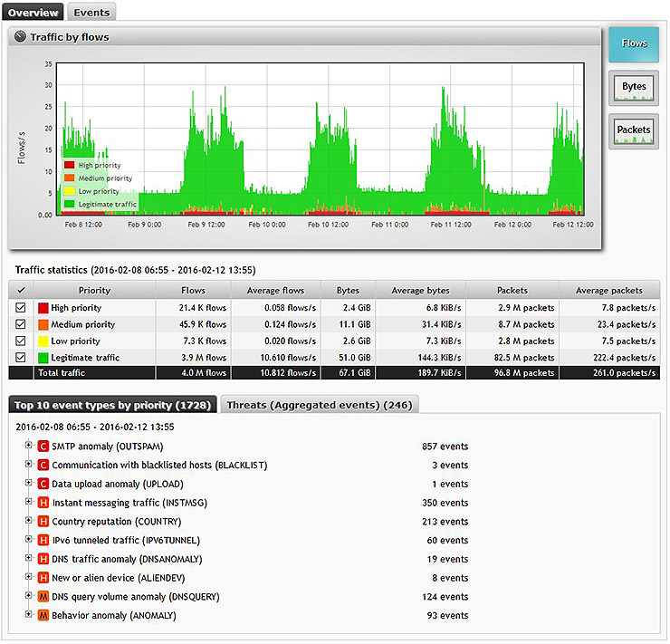This screenshot has width=670, height=644.
Task: Click the Country reputation high-priority icon
Action: [43, 522]
